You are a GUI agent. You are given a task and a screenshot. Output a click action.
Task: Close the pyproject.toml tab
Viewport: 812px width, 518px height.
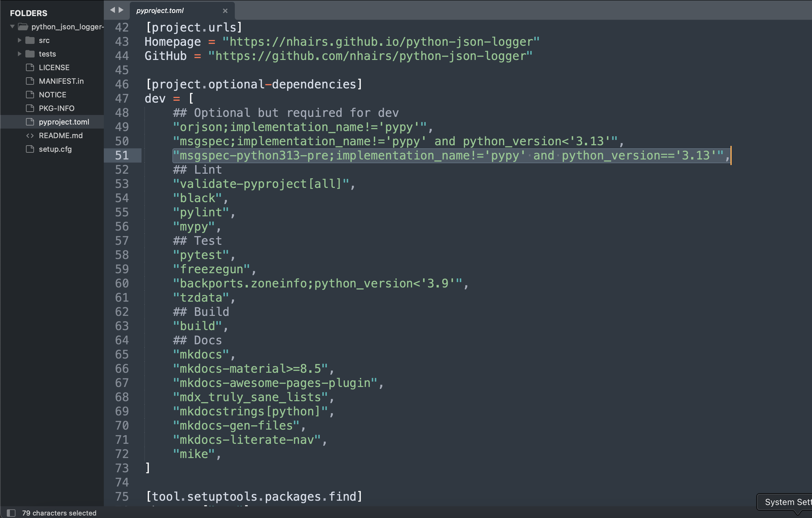tap(225, 11)
